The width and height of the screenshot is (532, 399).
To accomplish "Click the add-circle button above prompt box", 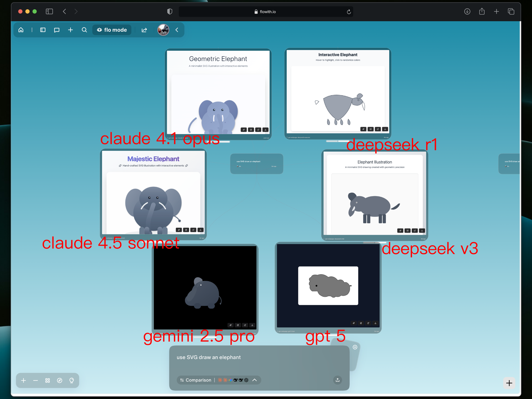I will click(355, 347).
